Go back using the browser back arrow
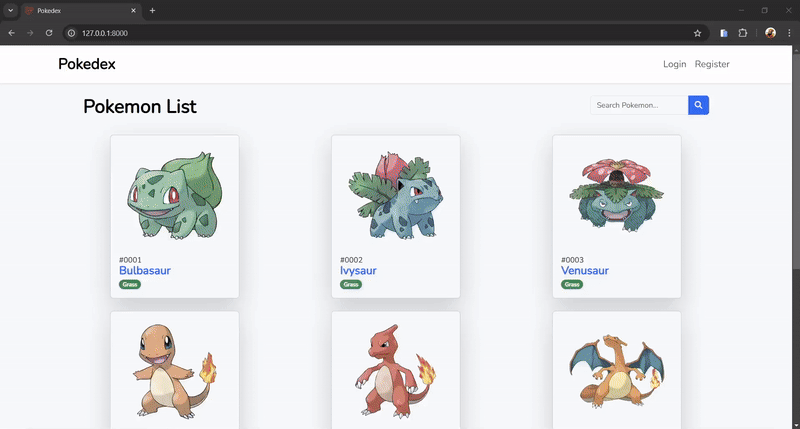The image size is (800, 429). point(11,33)
